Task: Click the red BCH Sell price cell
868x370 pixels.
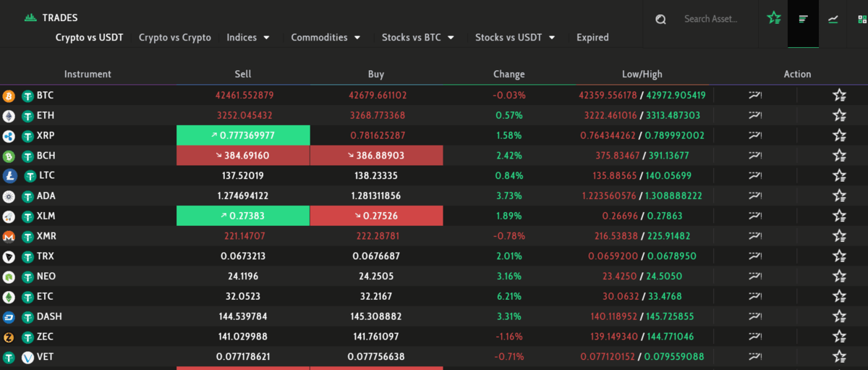Action: click(x=243, y=156)
